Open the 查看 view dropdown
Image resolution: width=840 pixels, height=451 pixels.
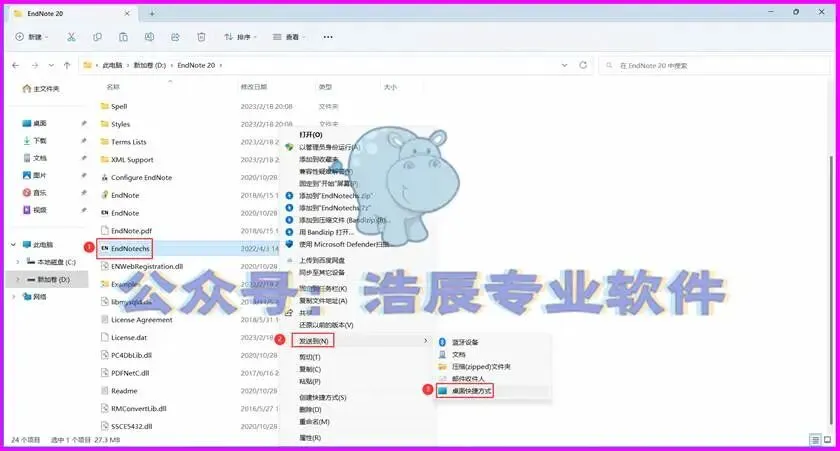tap(289, 37)
